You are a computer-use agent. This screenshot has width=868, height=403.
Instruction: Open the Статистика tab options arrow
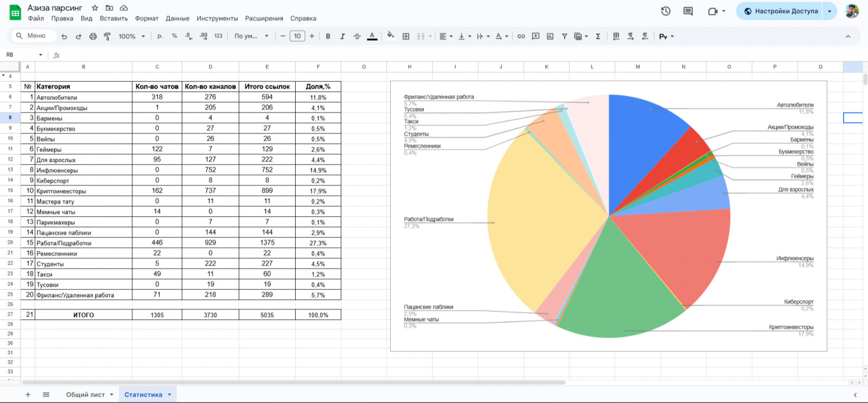click(x=170, y=395)
